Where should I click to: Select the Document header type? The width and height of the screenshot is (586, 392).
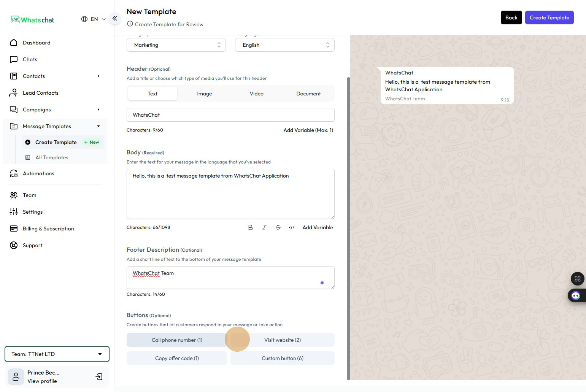tap(308, 94)
